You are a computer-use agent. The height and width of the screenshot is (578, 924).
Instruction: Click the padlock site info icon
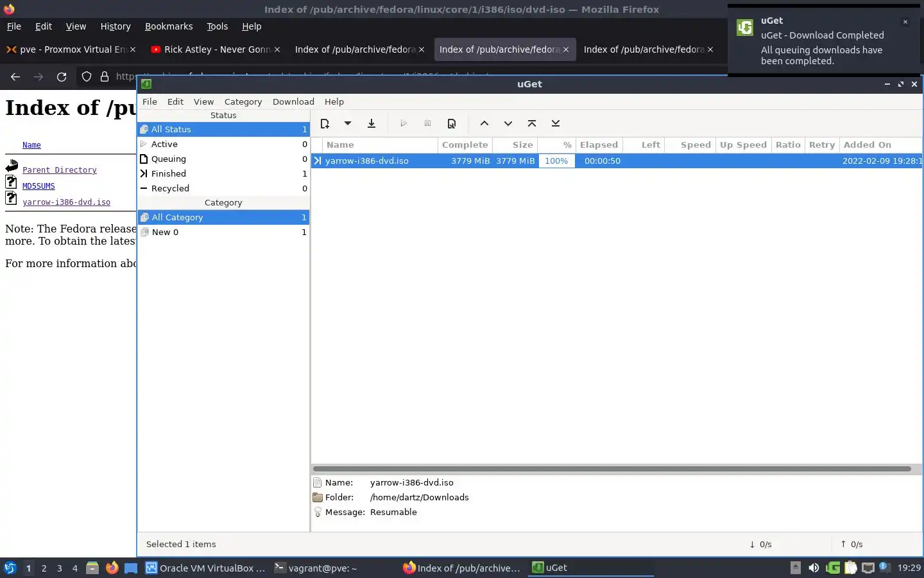(105, 76)
